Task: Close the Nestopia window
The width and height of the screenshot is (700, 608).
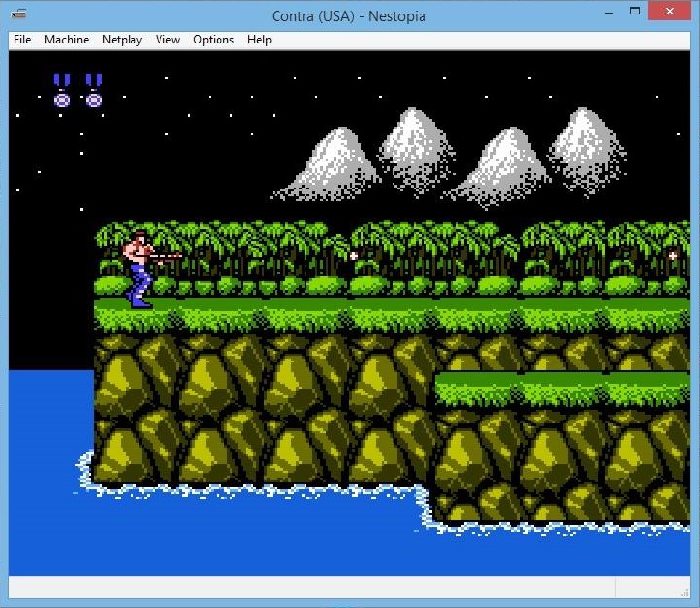Action: click(669, 12)
